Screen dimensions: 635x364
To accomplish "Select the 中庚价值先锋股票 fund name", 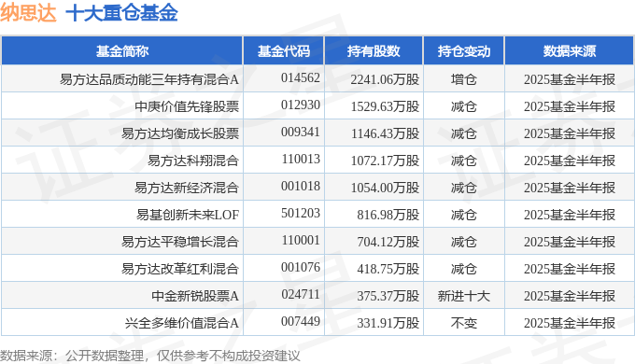I will tap(187, 106).
